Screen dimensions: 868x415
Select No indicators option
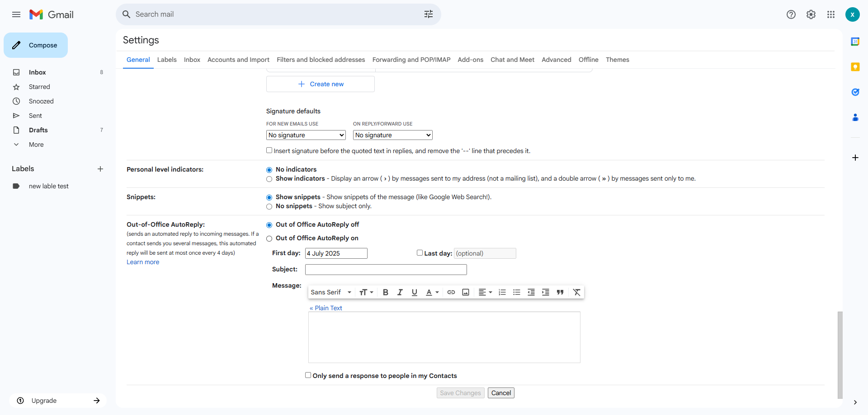tap(269, 170)
